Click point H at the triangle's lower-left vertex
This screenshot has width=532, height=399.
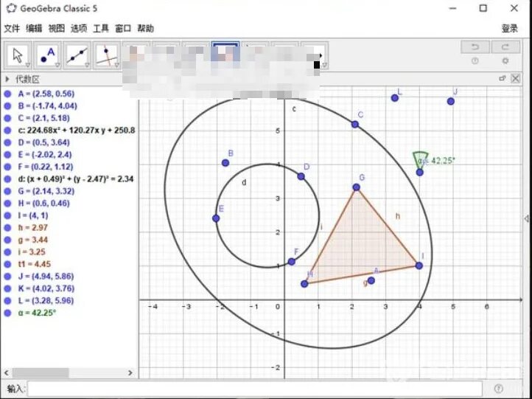pyautogui.click(x=304, y=284)
